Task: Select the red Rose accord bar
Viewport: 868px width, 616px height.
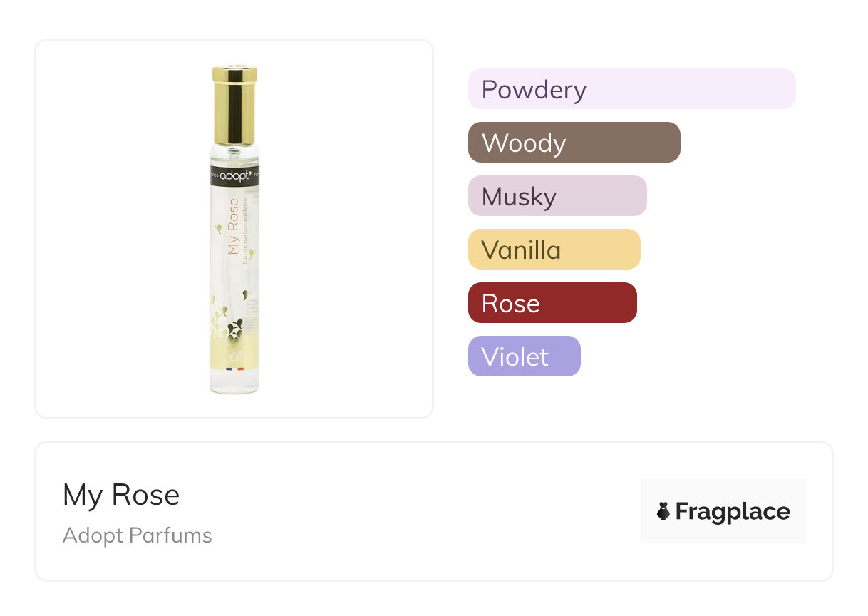Action: coord(552,303)
